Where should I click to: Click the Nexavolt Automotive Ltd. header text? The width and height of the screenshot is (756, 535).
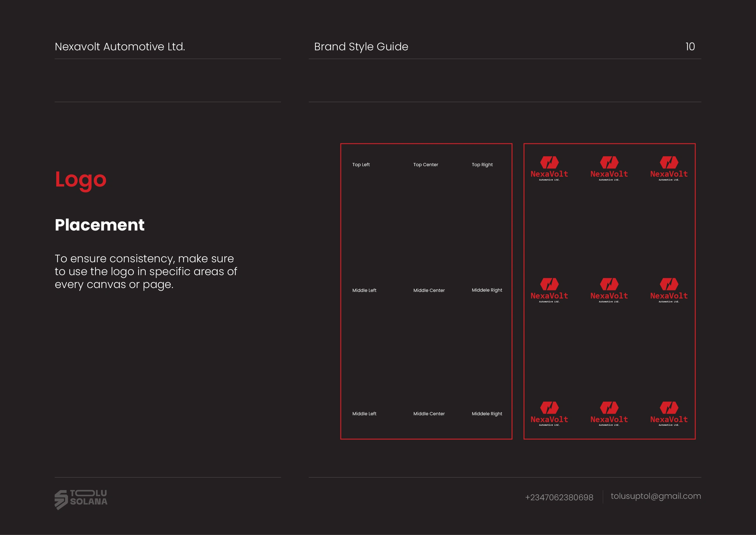pyautogui.click(x=120, y=46)
